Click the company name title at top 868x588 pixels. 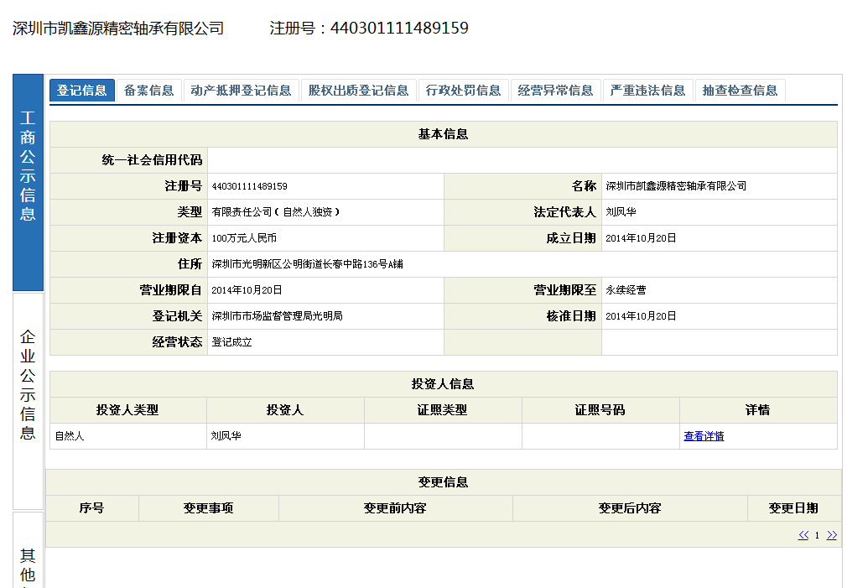[118, 29]
